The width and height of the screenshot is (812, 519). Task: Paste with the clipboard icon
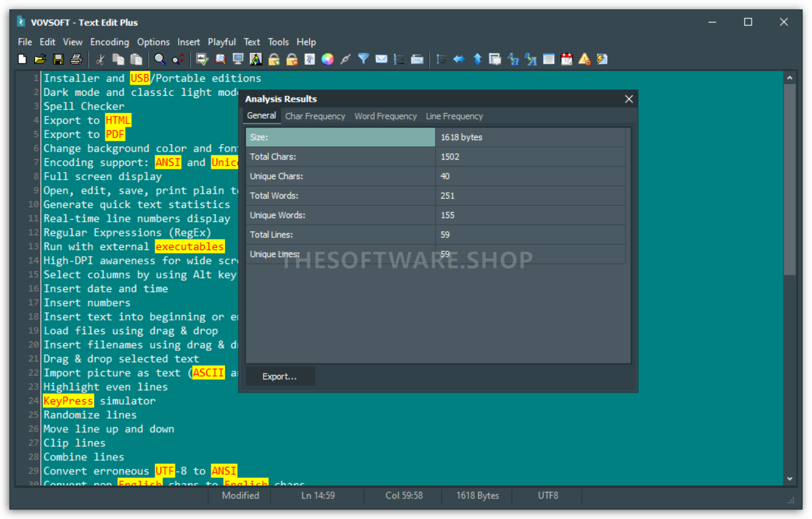click(136, 59)
